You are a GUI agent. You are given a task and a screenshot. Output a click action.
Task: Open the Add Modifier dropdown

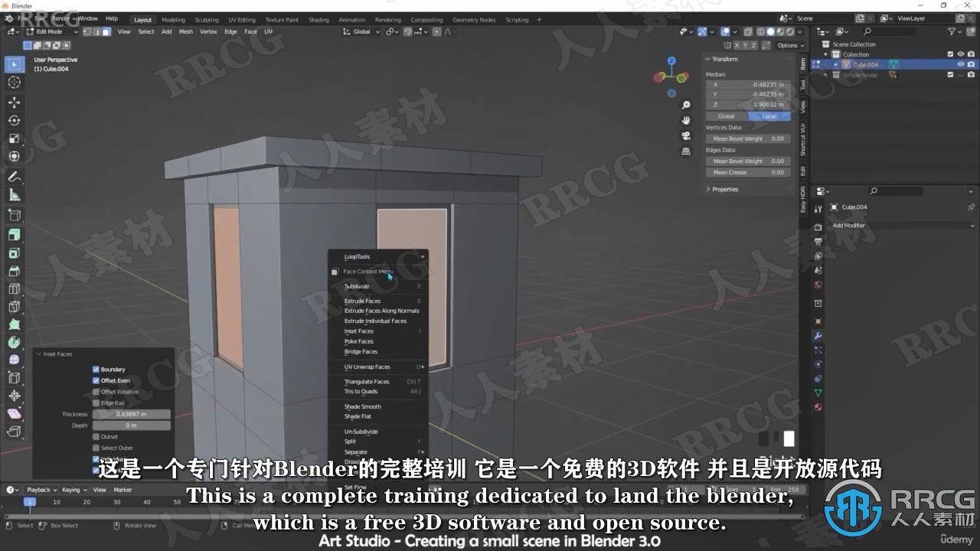903,226
